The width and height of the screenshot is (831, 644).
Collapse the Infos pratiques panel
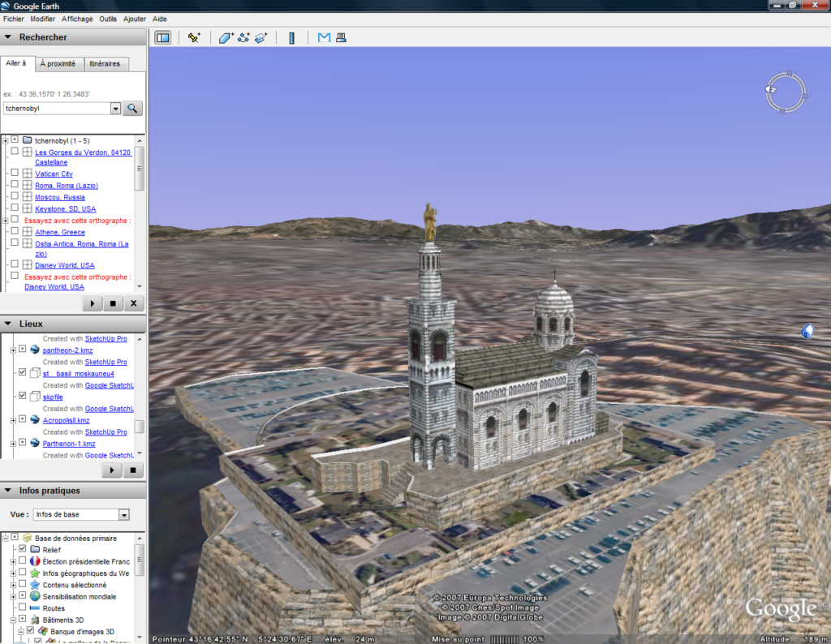(8, 491)
